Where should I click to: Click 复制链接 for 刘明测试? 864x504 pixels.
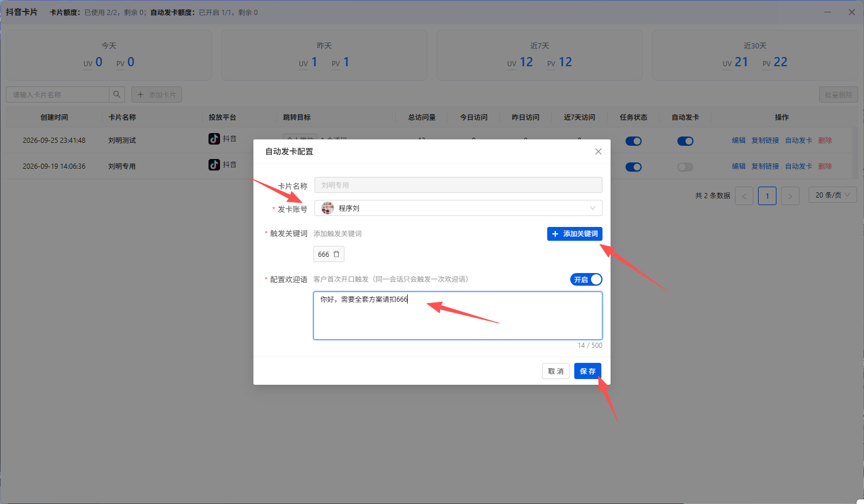tap(766, 140)
